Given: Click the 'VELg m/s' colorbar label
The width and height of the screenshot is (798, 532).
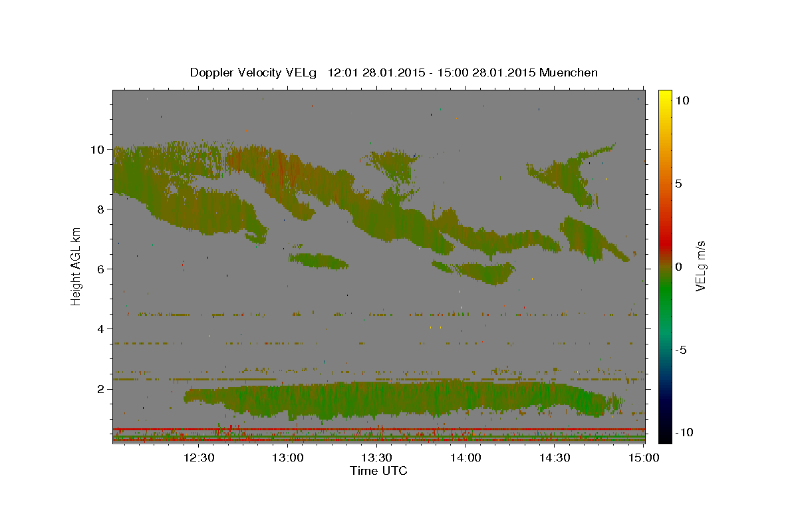Looking at the screenshot, I should (700, 267).
